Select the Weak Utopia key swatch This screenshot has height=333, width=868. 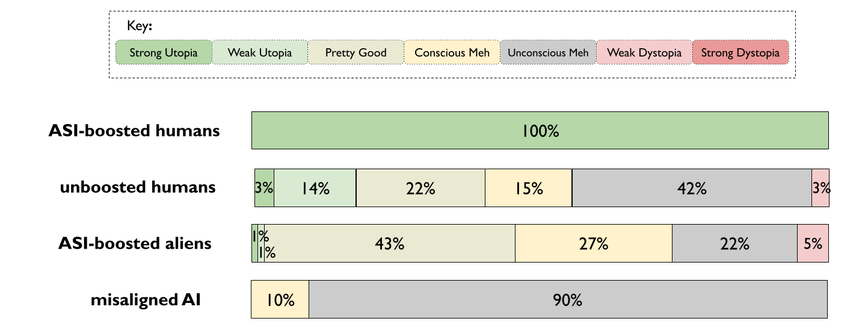tap(260, 52)
